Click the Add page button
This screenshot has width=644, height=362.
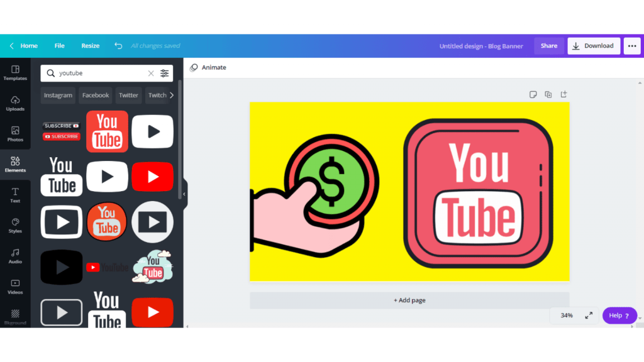[x=409, y=300]
